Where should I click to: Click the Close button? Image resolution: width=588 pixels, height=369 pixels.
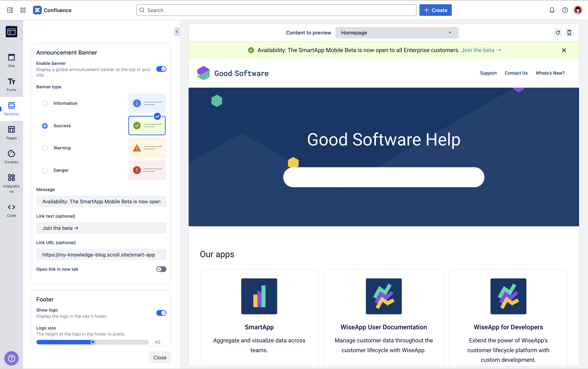pos(160,357)
